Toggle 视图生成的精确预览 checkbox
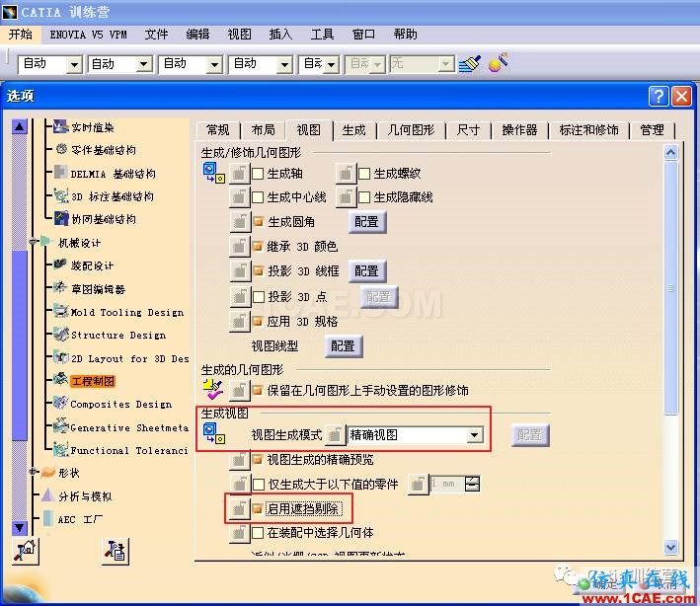The width and height of the screenshot is (700, 606). pyautogui.click(x=258, y=459)
